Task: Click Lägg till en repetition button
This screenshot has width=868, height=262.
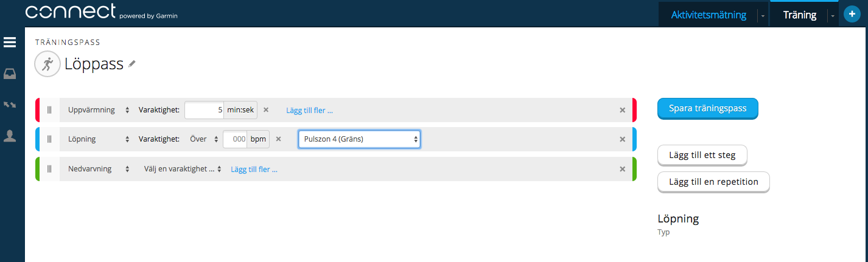Action: [713, 182]
